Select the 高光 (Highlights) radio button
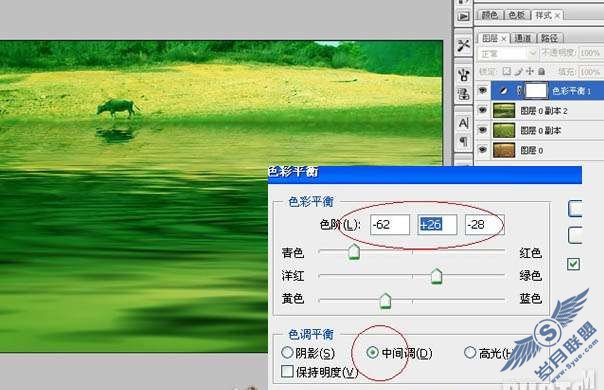The width and height of the screenshot is (604, 390). coord(470,352)
